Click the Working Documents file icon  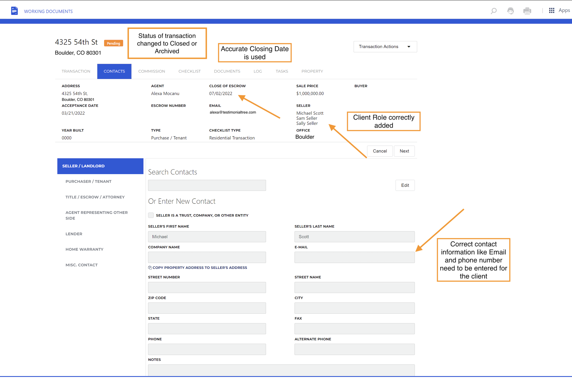coord(15,11)
